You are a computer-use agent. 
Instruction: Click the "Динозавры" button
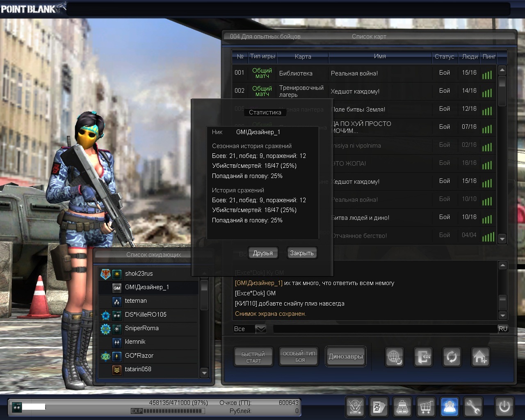click(346, 356)
